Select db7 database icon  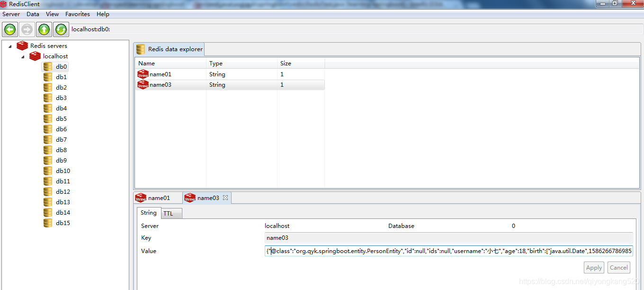tap(47, 139)
